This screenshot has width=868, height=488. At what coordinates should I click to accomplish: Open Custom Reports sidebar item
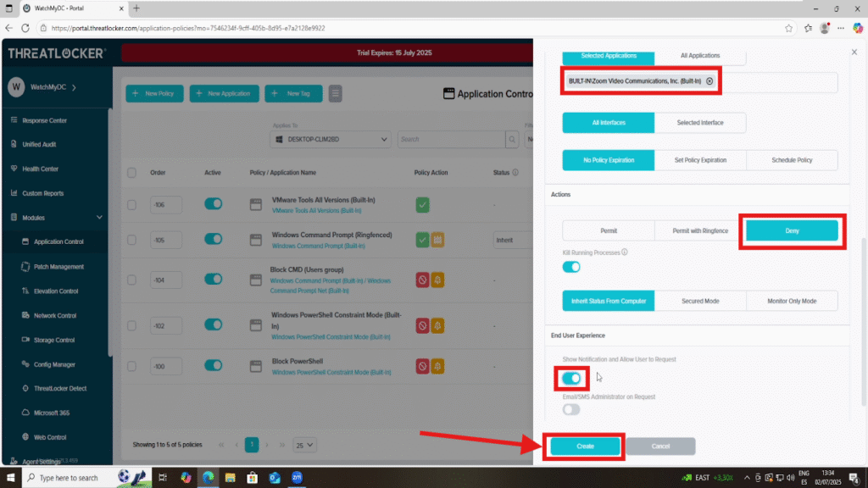(x=42, y=193)
